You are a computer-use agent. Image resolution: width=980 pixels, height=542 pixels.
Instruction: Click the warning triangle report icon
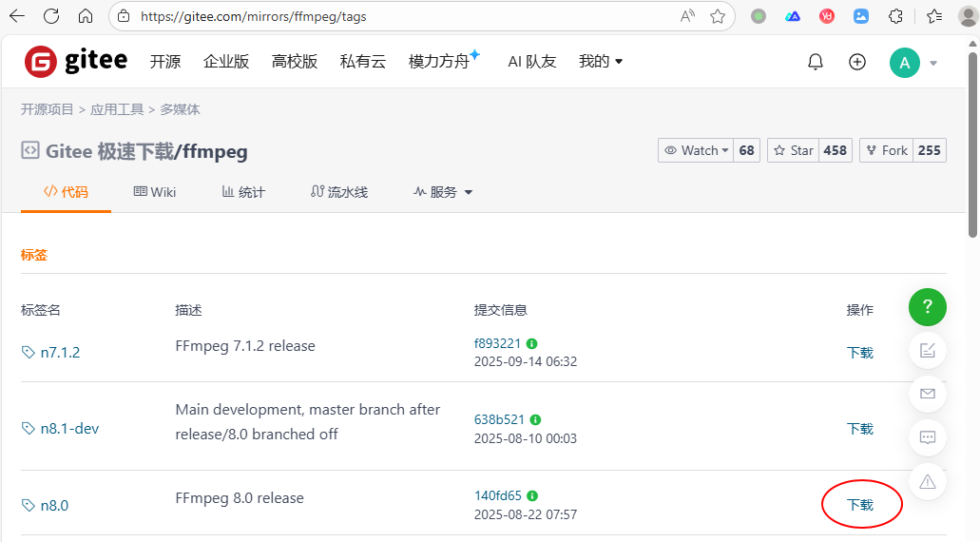pyautogui.click(x=928, y=481)
